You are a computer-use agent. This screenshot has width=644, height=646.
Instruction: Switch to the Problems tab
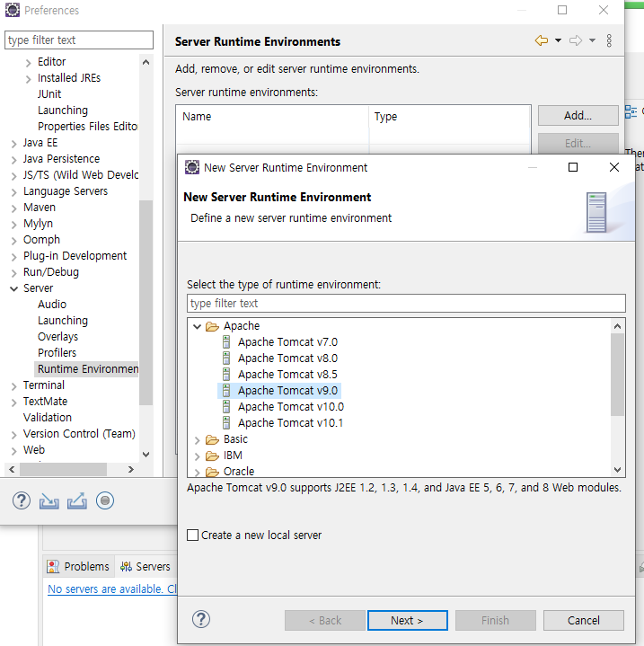[78, 567]
